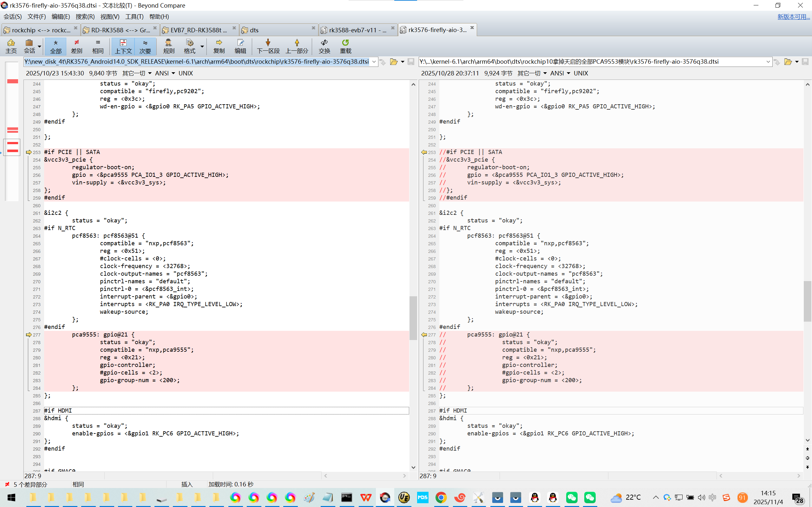This screenshot has height=507, width=812.
Task: Click the Reload (重载) green icon
Action: [345, 46]
